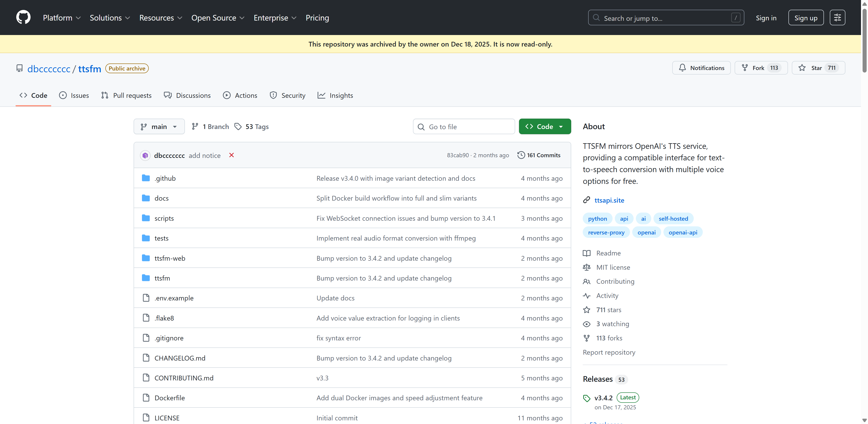The image size is (868, 424).
Task: Expand the Platform navigation menu
Action: click(x=62, y=18)
